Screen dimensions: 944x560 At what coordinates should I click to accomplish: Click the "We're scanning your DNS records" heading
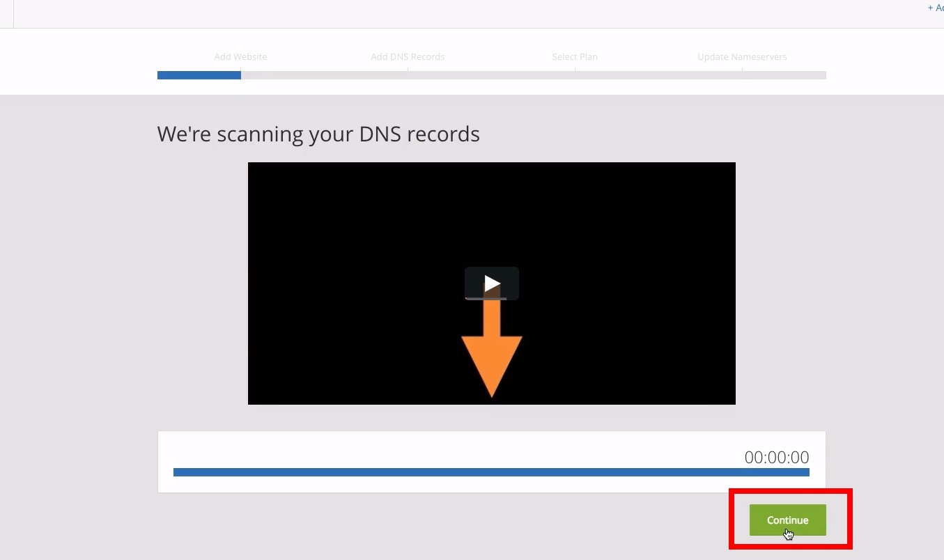(x=318, y=134)
